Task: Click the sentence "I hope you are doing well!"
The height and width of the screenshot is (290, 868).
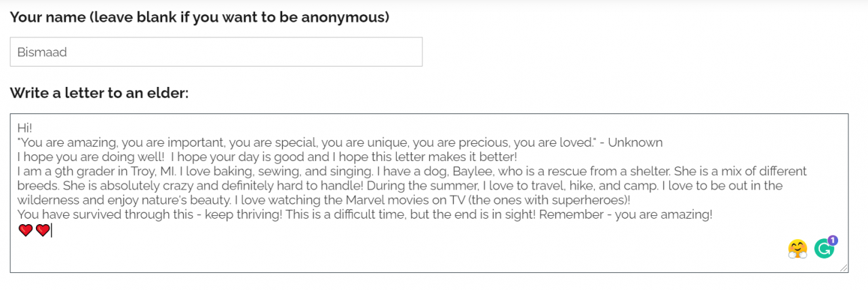Action: (87, 157)
